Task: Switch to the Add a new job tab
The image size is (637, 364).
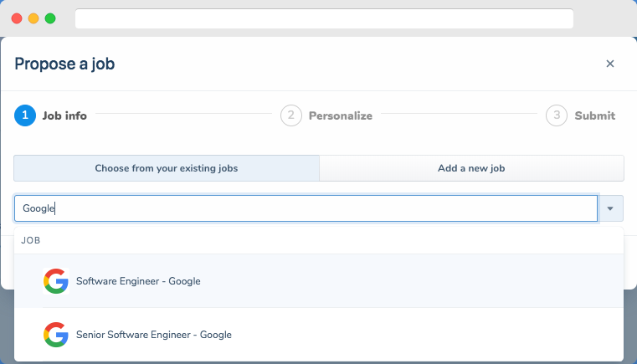Action: click(471, 168)
